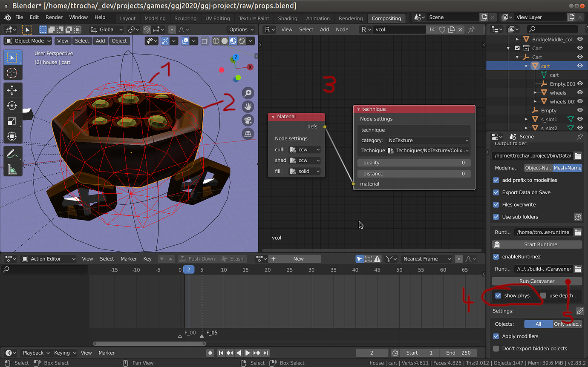Open the Object Mode dropdown
588x367 pixels.
28,41
